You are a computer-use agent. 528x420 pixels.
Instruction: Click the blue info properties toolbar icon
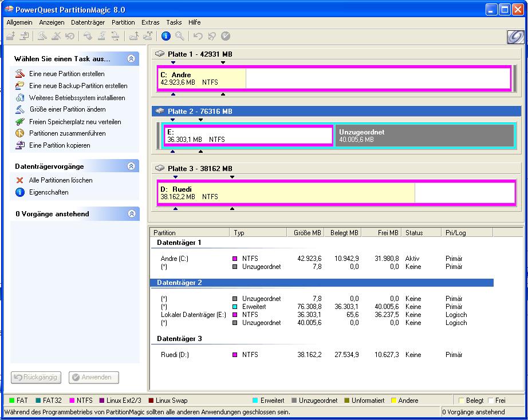(166, 36)
